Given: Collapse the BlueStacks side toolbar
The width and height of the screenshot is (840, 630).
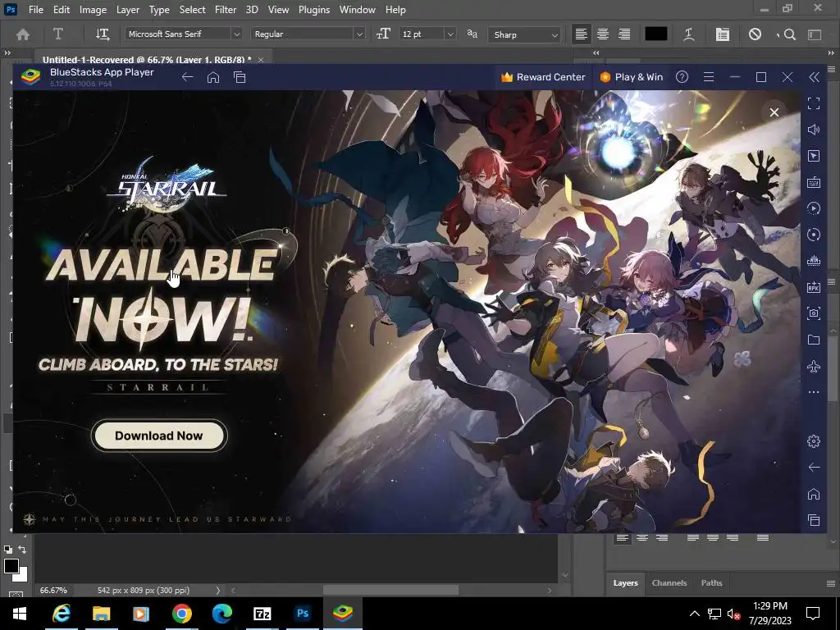Looking at the screenshot, I should 814,77.
